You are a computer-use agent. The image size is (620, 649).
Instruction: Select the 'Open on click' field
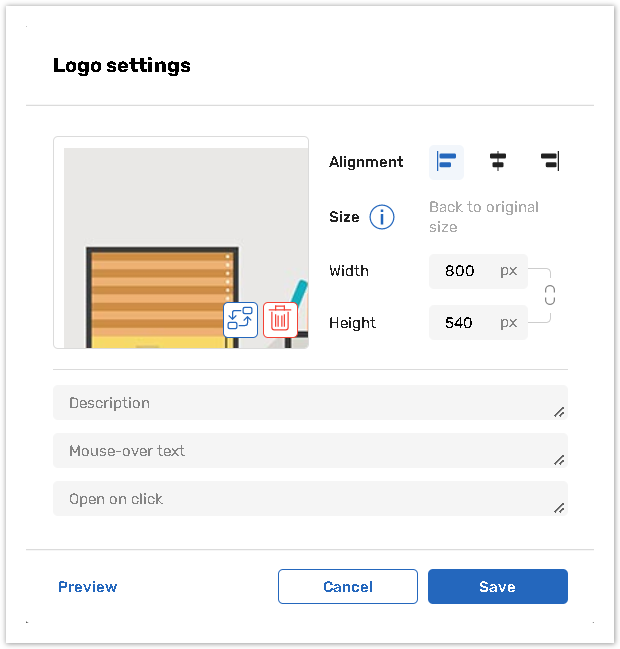click(300, 499)
